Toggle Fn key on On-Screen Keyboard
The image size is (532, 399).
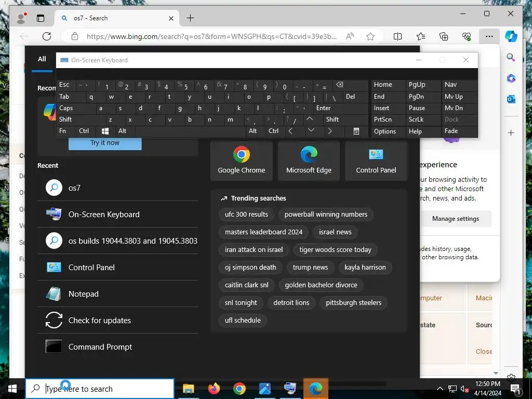point(66,131)
